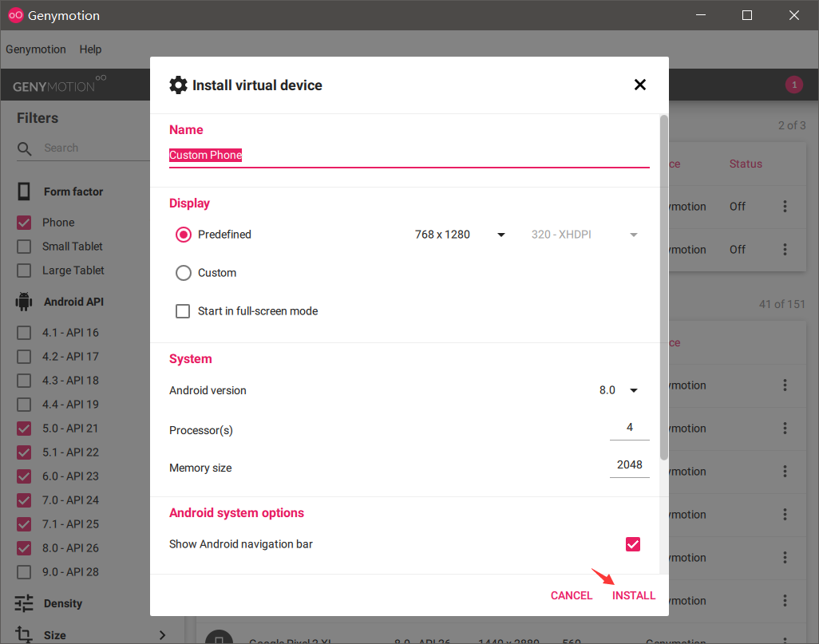Expand the Size filter chevron
The width and height of the screenshot is (819, 644).
tap(162, 635)
